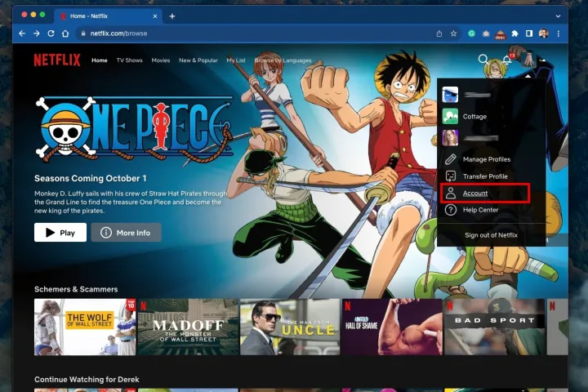Expand the tab search chevron
The width and height of the screenshot is (588, 392).
[x=558, y=16]
